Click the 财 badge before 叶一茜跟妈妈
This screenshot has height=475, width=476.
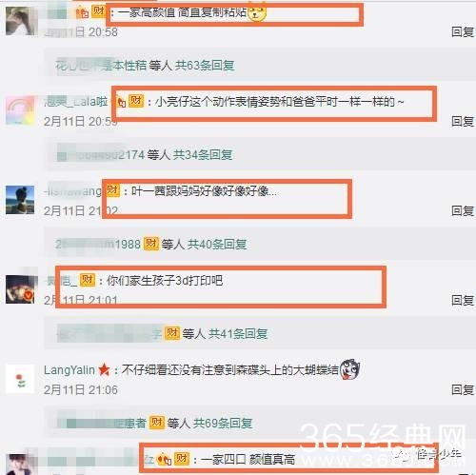click(112, 190)
